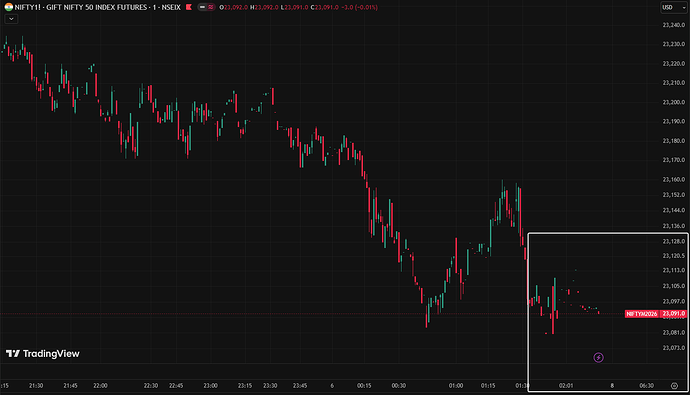Click the high value H23,092.0

pyautogui.click(x=264, y=7)
